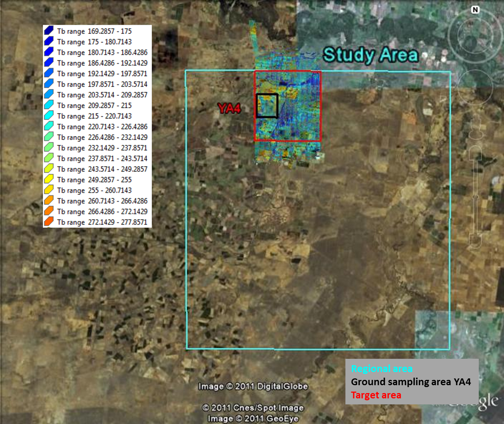Viewport: 504px width, 424px height.
Task: Select swatch for Tb range 169.2857 - 175
Action: pyautogui.click(x=49, y=31)
